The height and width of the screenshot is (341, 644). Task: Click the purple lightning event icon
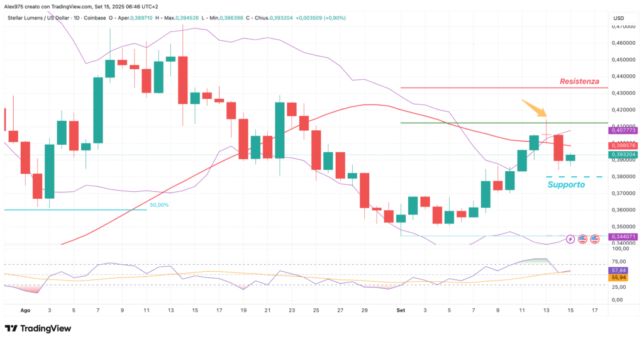(570, 238)
